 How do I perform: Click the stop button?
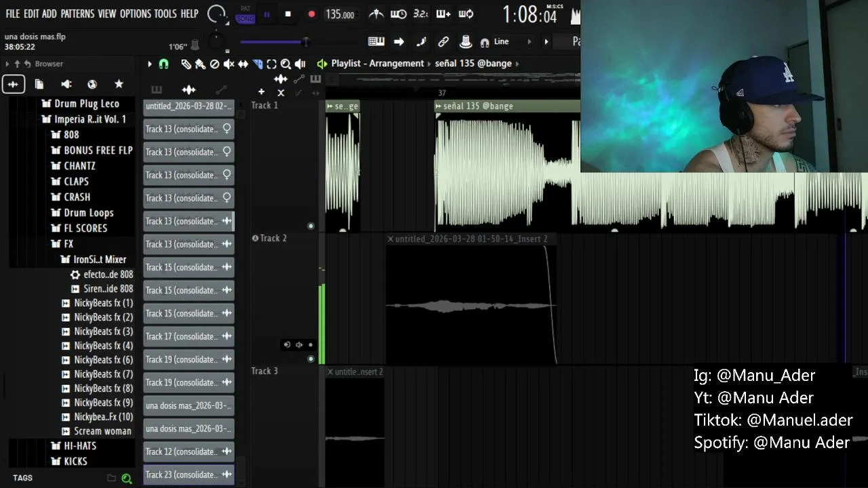coord(288,14)
